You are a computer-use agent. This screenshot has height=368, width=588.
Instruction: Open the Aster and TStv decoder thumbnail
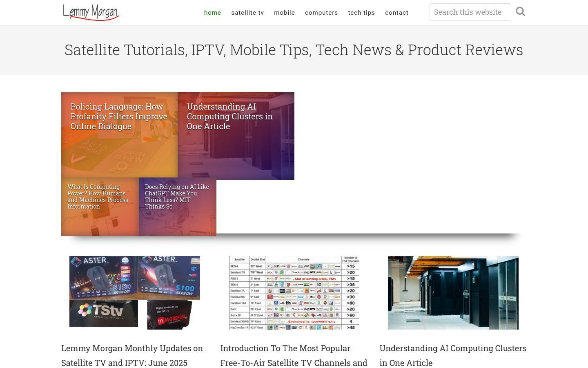135,293
